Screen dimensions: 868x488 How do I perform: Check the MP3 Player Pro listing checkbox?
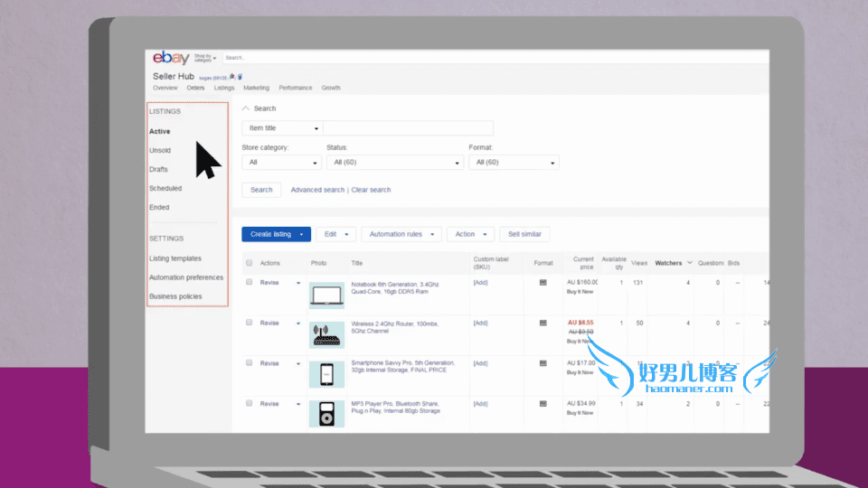[250, 403]
